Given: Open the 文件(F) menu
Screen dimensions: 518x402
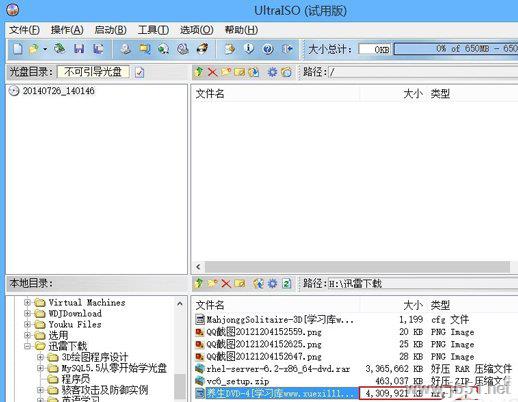Looking at the screenshot, I should pos(24,30).
